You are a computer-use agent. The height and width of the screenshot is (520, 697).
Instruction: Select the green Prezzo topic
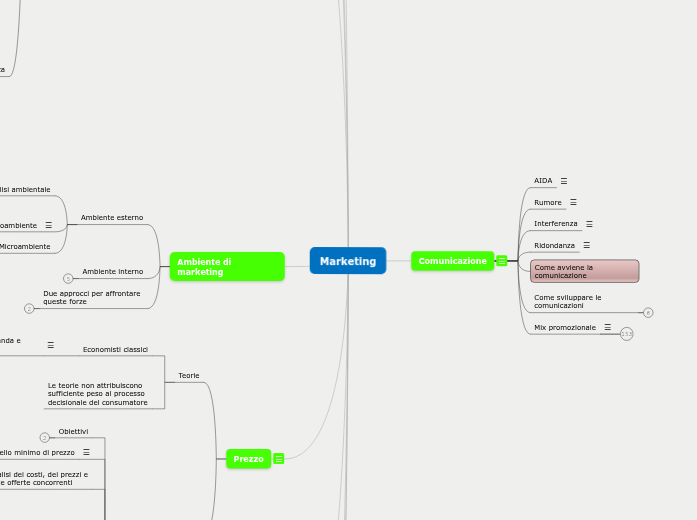248,459
